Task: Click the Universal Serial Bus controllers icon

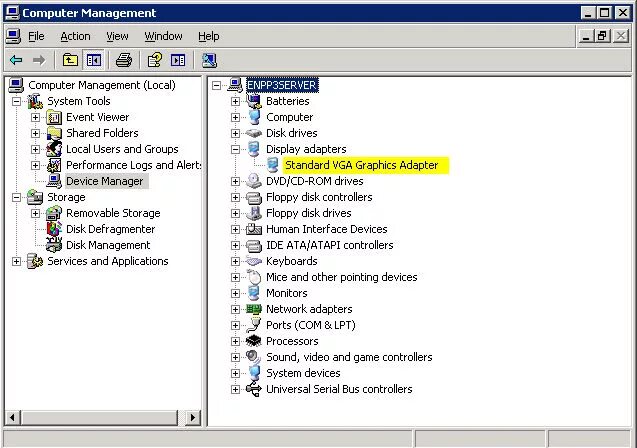Action: [x=254, y=389]
